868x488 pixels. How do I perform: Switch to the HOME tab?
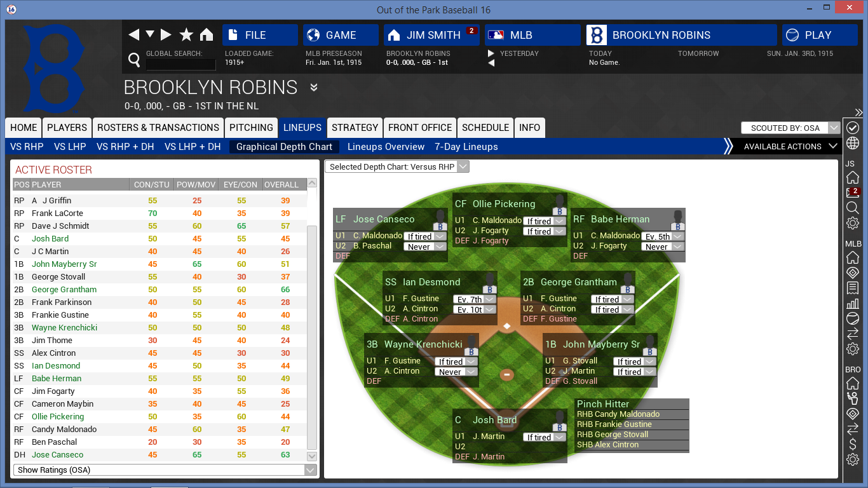[24, 128]
